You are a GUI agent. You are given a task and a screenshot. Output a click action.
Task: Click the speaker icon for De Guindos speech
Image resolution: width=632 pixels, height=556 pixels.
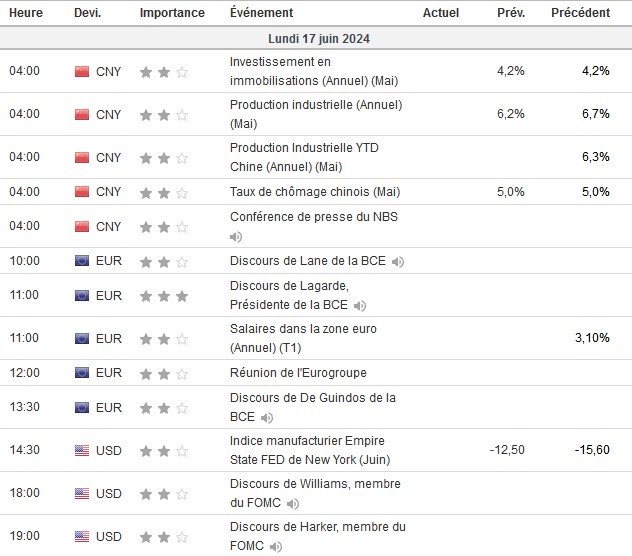(266, 417)
